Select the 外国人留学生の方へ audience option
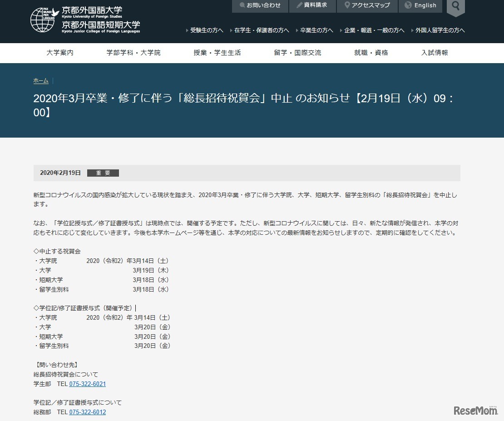The height and width of the screenshot is (421, 504). pos(438,30)
